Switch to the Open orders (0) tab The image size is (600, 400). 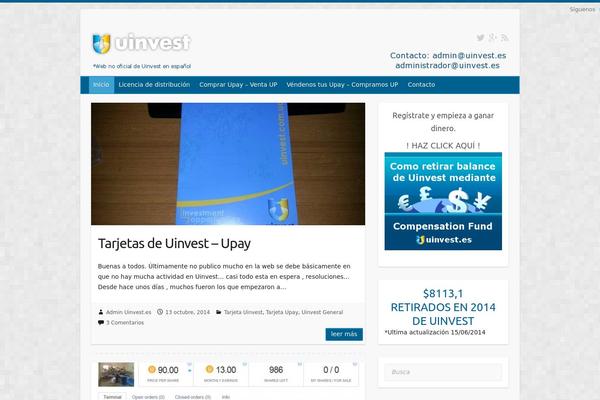tap(148, 397)
